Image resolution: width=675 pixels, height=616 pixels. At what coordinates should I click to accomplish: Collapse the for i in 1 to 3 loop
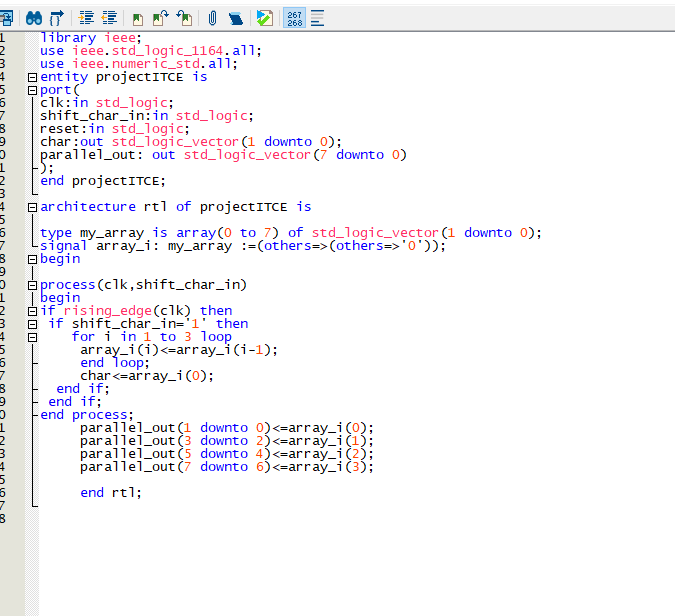pyautogui.click(x=32, y=337)
